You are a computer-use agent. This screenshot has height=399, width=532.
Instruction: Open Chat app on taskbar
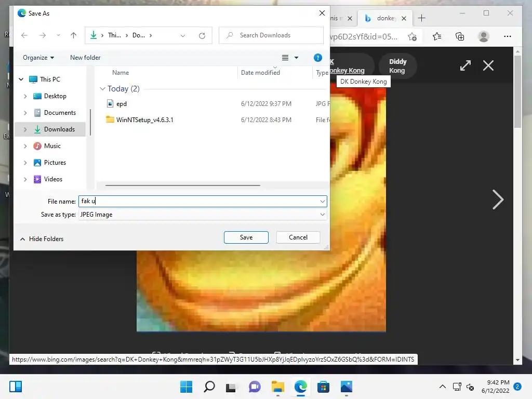[x=255, y=387]
